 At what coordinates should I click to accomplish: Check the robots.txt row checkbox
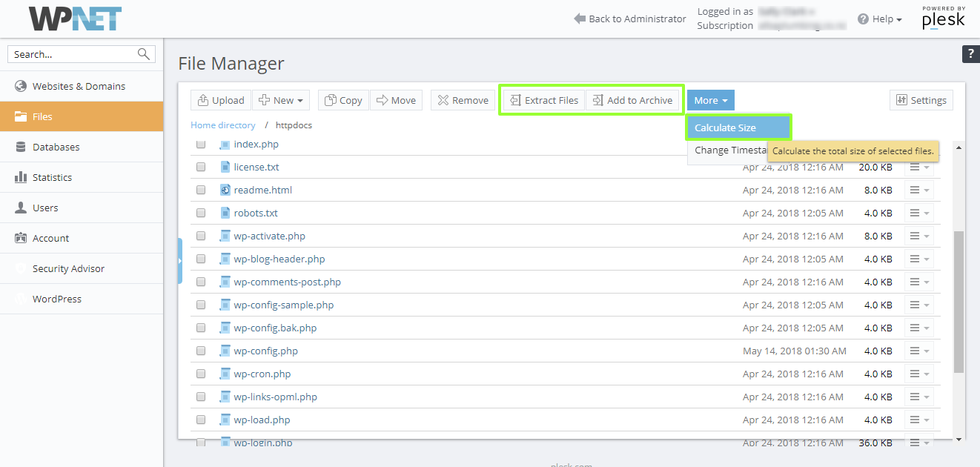[201, 213]
